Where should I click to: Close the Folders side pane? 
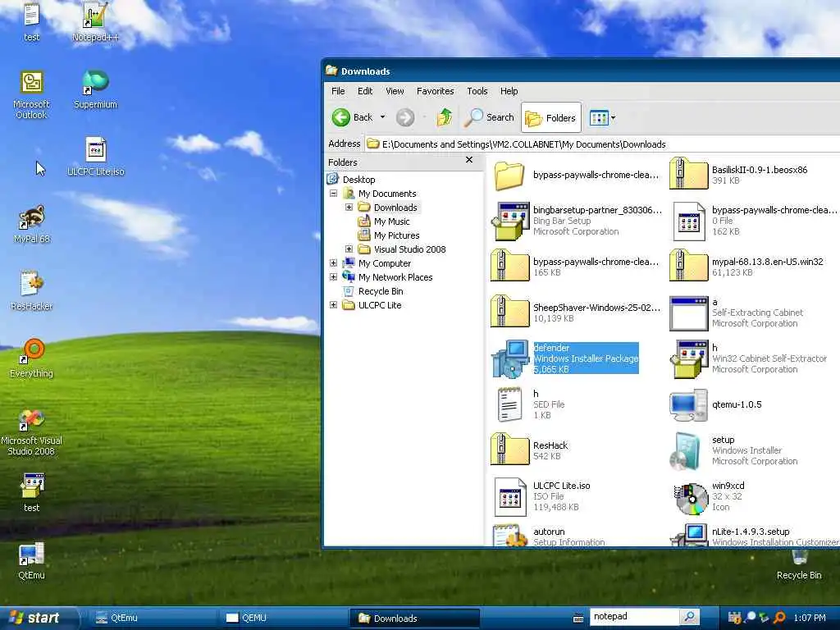469,160
